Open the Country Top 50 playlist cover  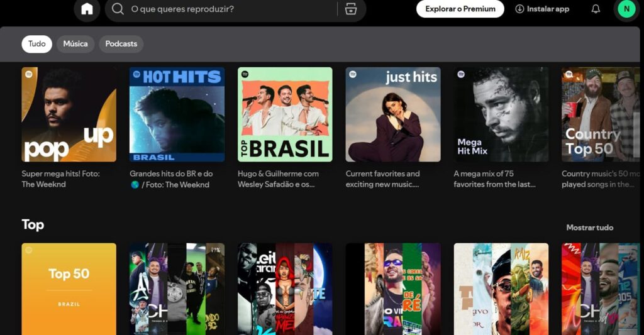(601, 114)
